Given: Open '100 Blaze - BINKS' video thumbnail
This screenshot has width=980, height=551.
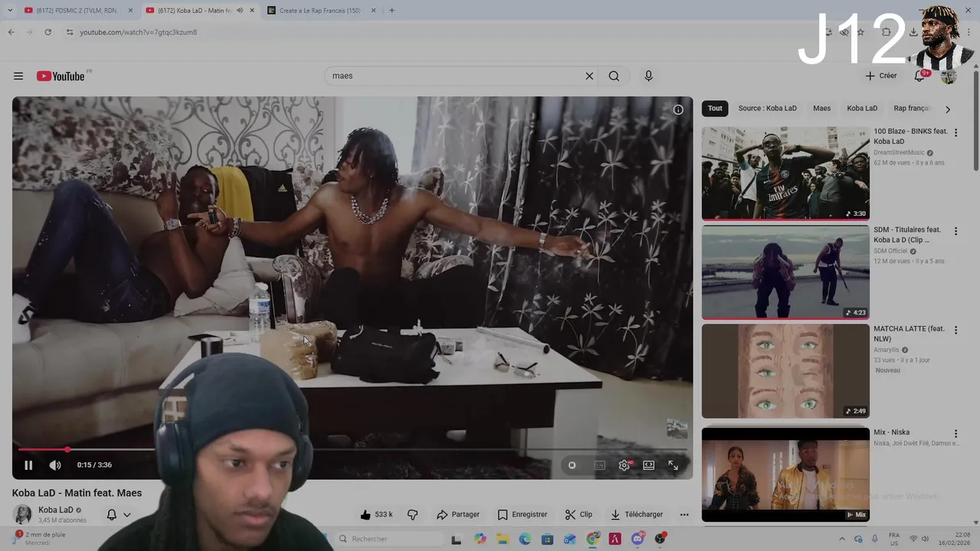Looking at the screenshot, I should [786, 174].
